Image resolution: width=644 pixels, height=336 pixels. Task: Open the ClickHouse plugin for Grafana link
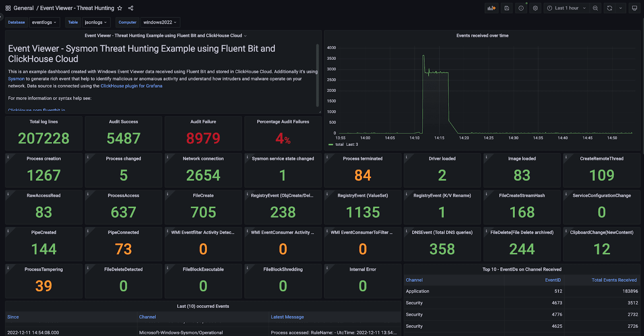[131, 86]
